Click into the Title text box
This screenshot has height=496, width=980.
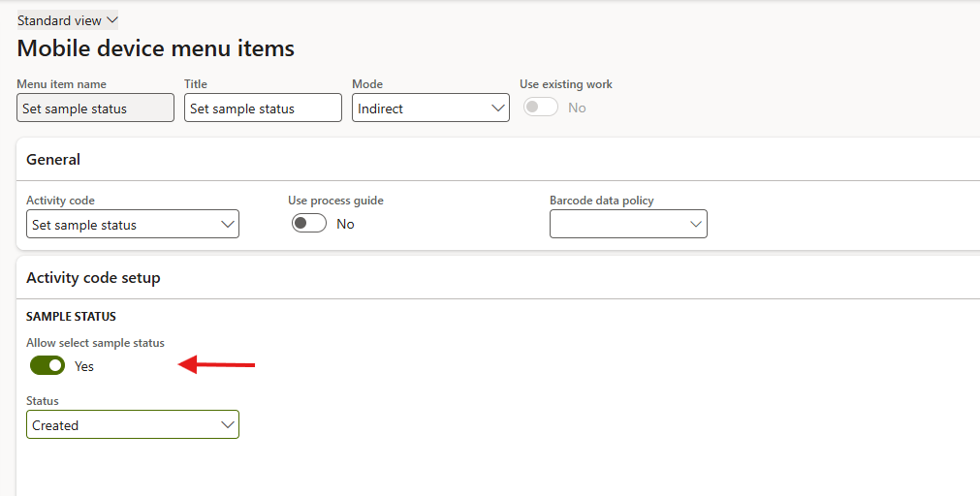click(262, 108)
